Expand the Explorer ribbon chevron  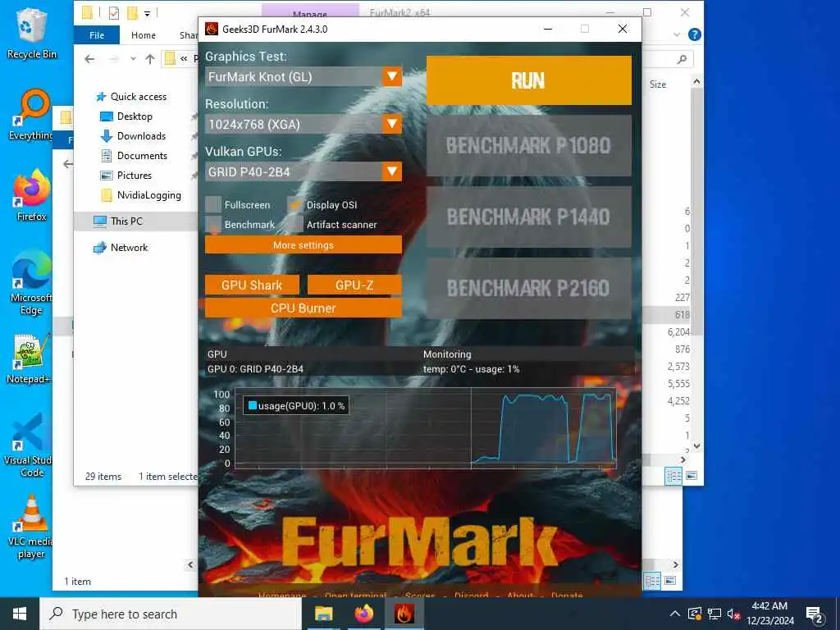tap(676, 34)
